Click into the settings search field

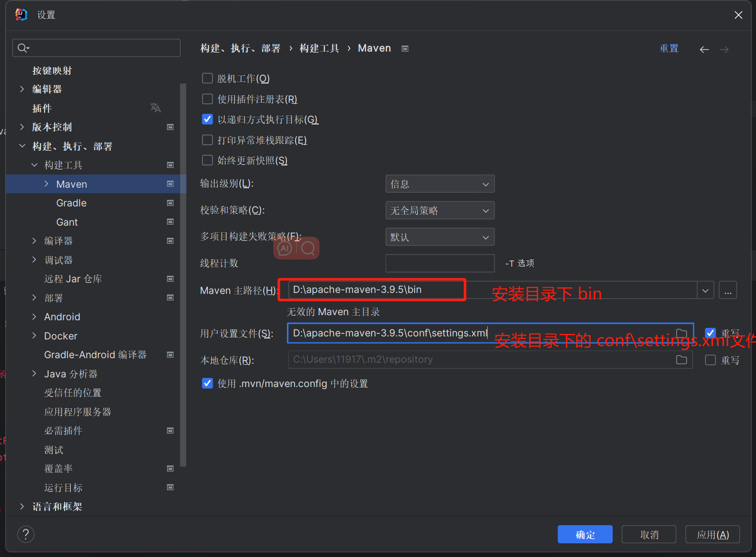coord(96,48)
